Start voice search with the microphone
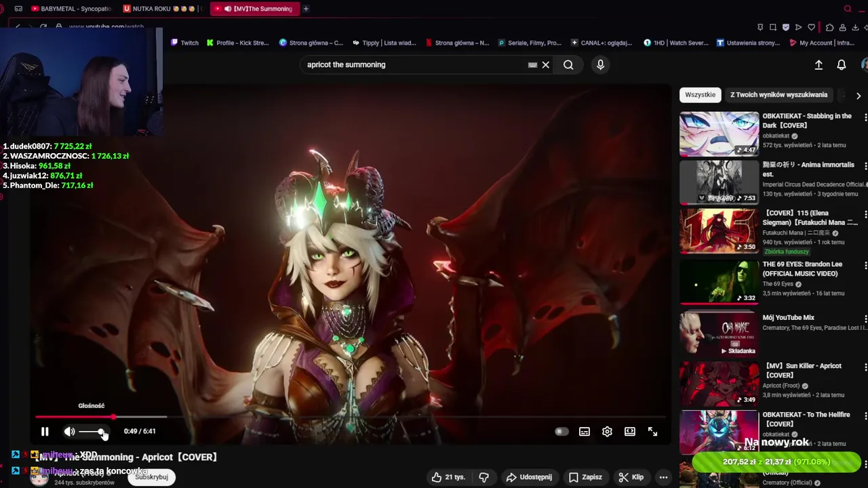 600,65
